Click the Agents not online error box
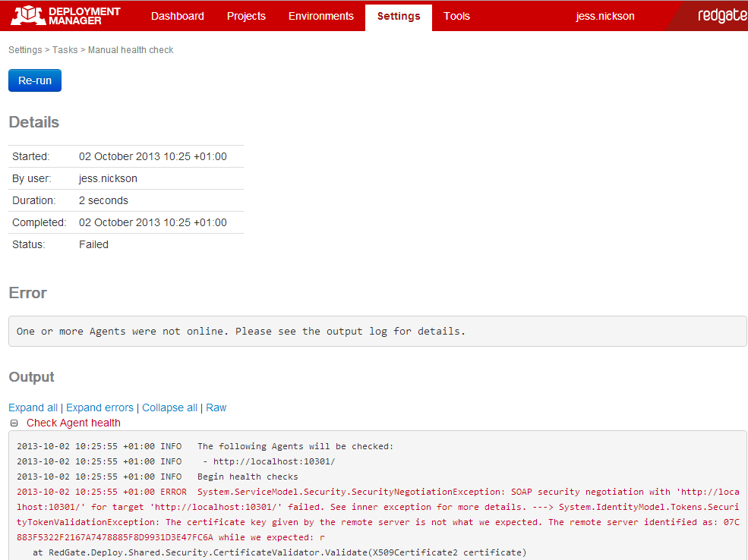This screenshot has height=560, width=748. click(x=377, y=332)
